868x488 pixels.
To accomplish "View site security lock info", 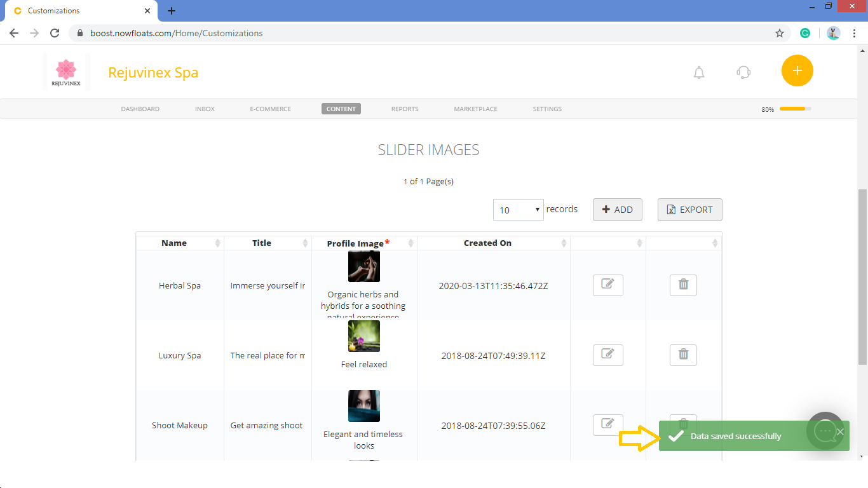I will coord(80,33).
